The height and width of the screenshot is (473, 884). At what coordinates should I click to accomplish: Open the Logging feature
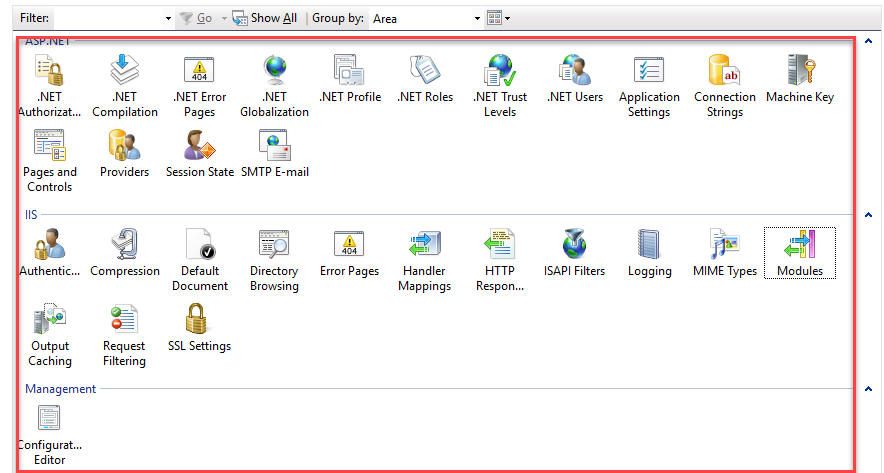point(649,253)
